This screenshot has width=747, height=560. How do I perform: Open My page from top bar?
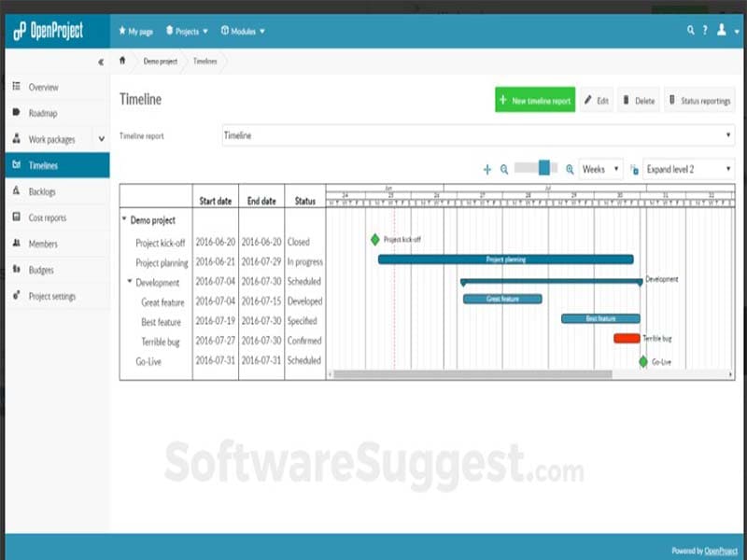[x=135, y=32]
